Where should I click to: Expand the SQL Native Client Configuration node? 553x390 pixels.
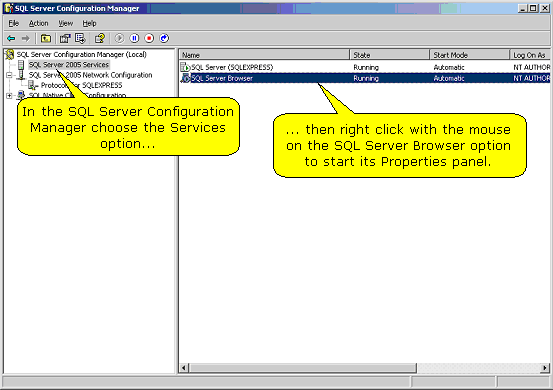click(10, 95)
